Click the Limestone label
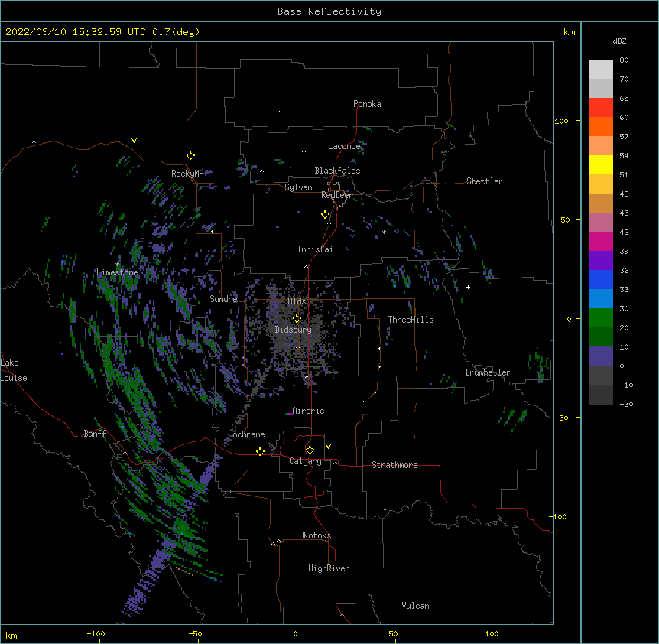 click(117, 272)
